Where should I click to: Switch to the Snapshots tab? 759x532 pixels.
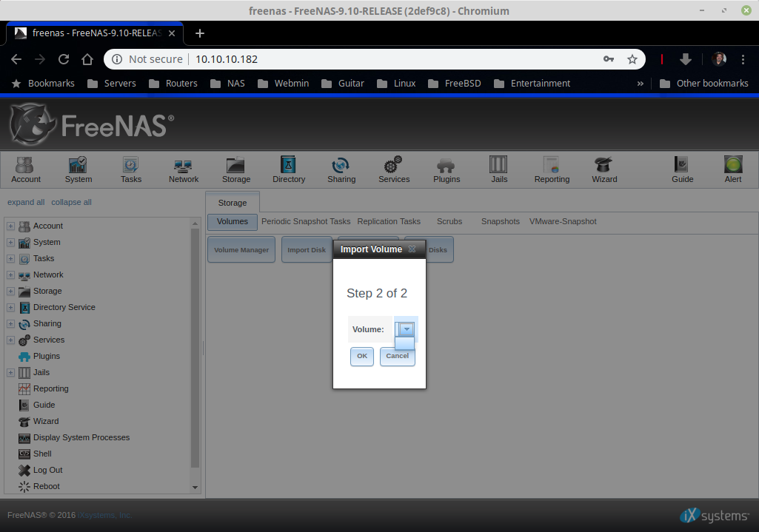[x=501, y=221]
